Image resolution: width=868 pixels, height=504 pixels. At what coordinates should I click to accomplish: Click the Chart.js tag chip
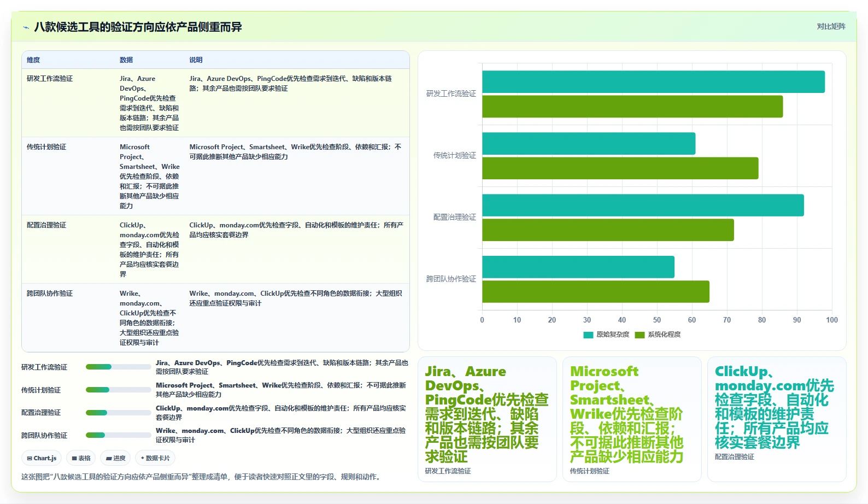coord(42,458)
